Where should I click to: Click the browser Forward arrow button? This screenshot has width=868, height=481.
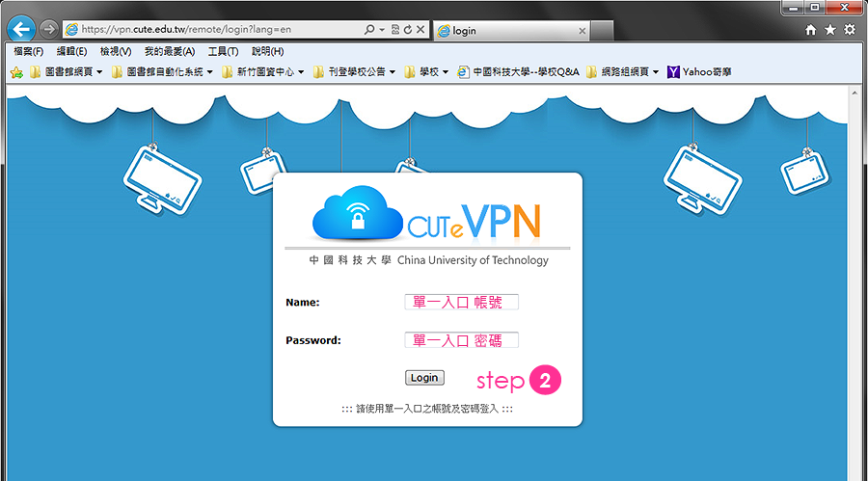(x=49, y=29)
